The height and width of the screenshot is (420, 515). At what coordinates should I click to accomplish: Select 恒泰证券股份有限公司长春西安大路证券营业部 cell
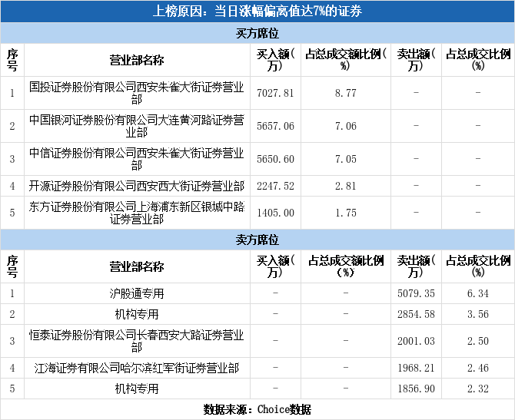coord(137,341)
